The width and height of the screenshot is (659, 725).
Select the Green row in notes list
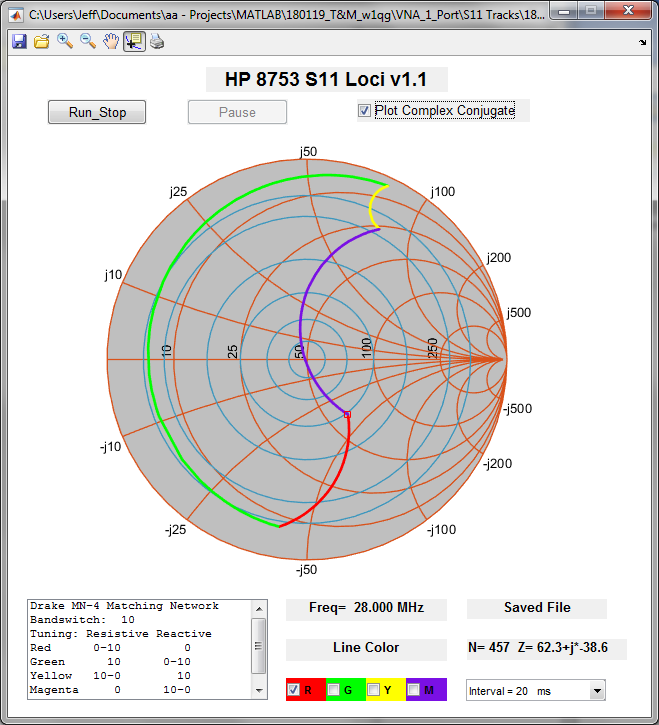point(110,662)
